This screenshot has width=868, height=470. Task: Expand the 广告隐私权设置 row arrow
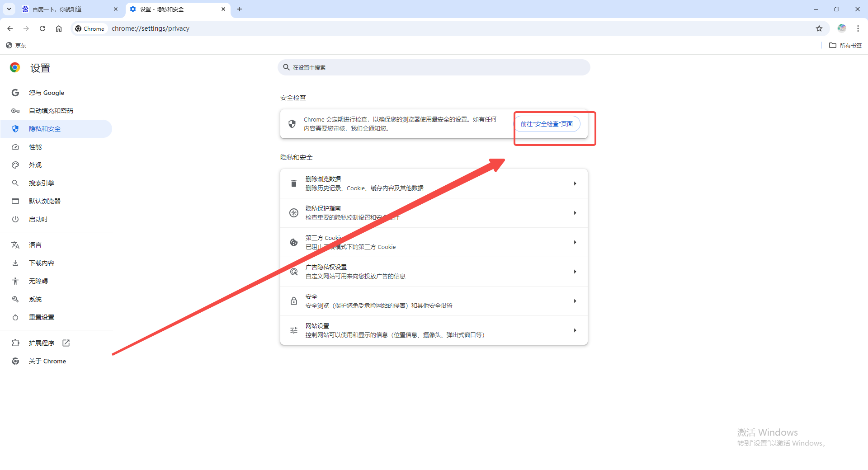click(575, 272)
